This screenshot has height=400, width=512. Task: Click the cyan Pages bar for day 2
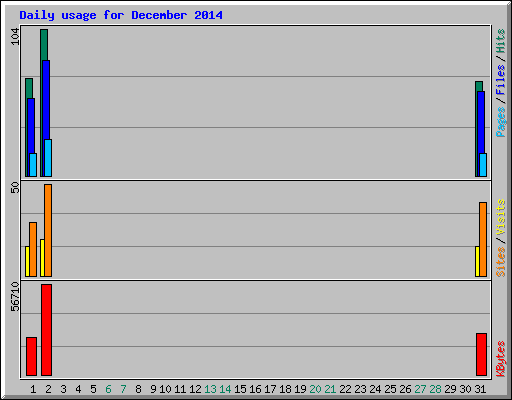48,158
